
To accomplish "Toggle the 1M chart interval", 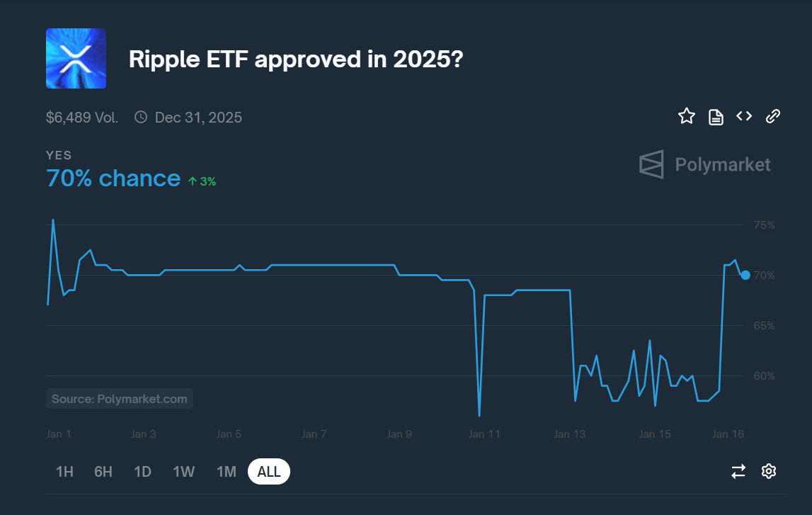I will tap(227, 471).
